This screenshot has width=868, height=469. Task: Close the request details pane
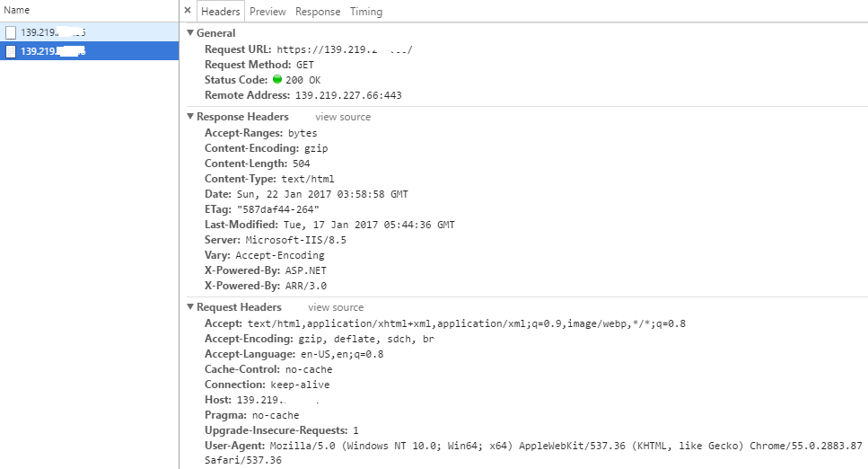tap(187, 11)
